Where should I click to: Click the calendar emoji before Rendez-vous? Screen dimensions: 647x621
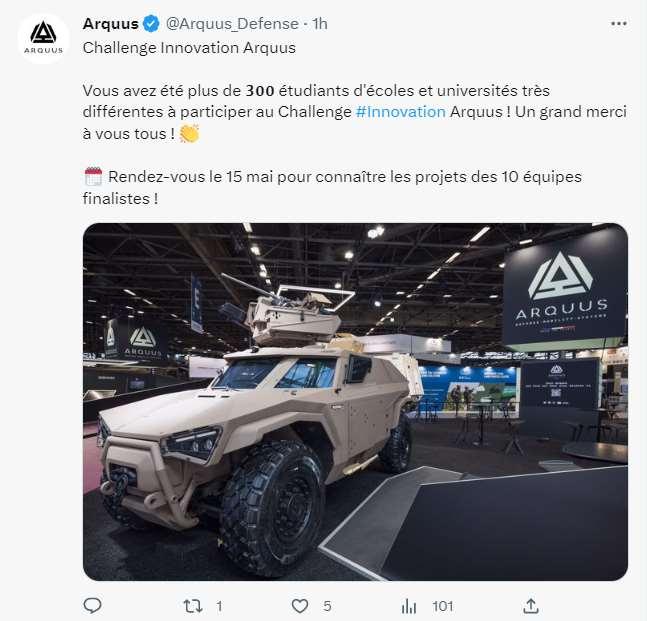point(93,177)
